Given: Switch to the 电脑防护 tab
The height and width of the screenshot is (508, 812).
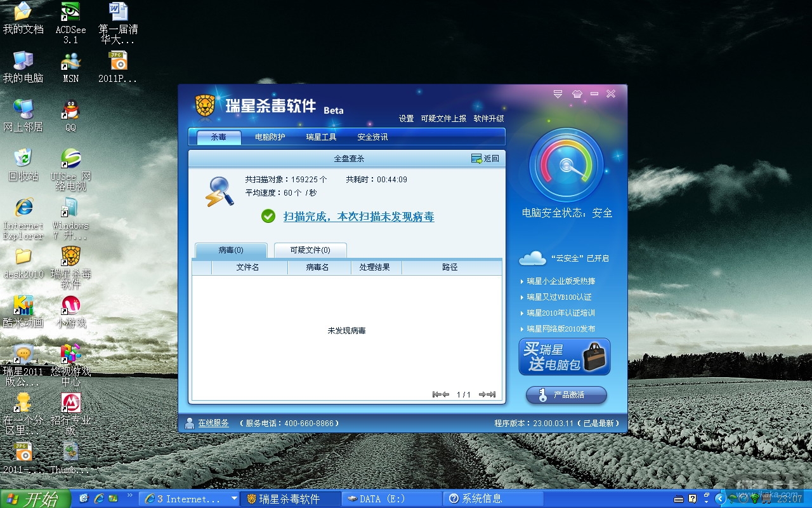Looking at the screenshot, I should [x=270, y=137].
